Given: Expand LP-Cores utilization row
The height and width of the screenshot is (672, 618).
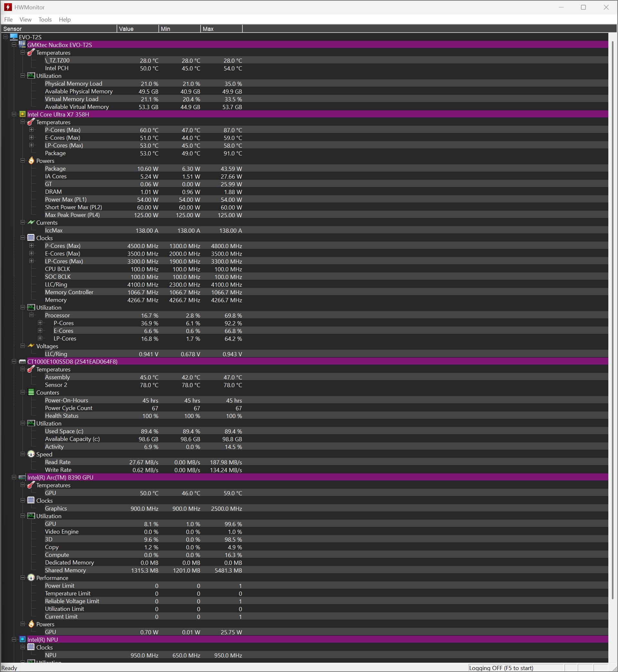Looking at the screenshot, I should click(x=40, y=338).
